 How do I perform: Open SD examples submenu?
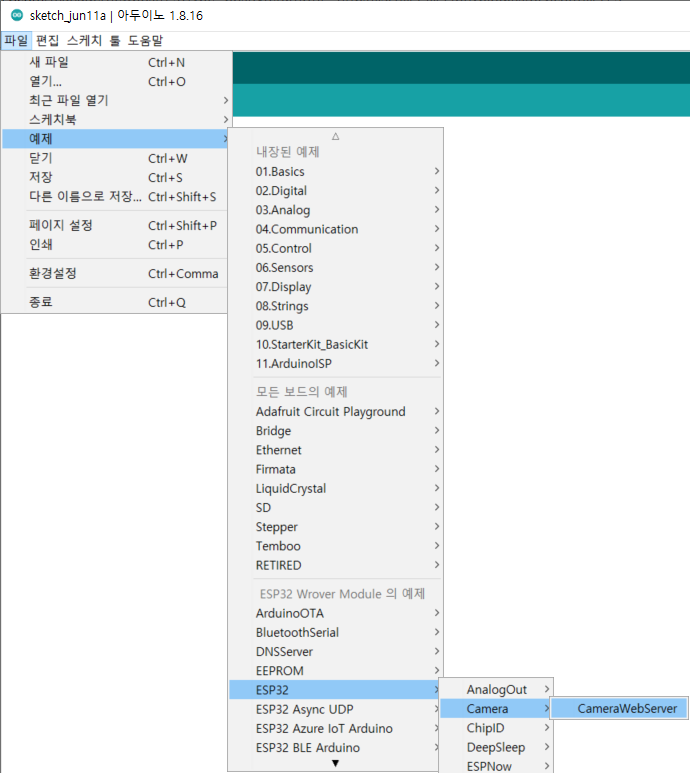336,508
